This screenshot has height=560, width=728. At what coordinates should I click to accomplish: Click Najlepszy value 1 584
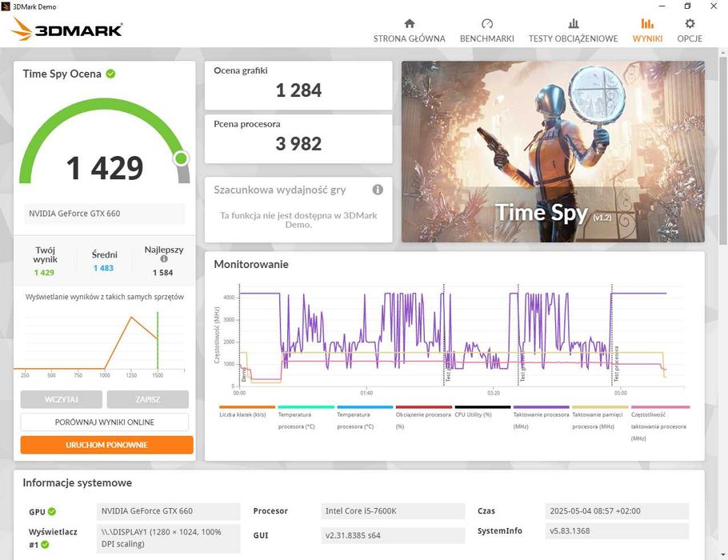click(x=162, y=273)
